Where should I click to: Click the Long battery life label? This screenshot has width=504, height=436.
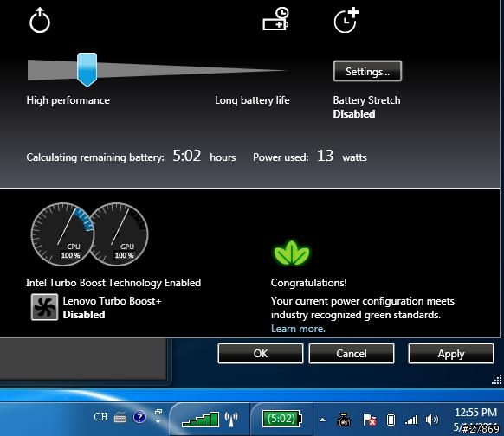tap(252, 100)
